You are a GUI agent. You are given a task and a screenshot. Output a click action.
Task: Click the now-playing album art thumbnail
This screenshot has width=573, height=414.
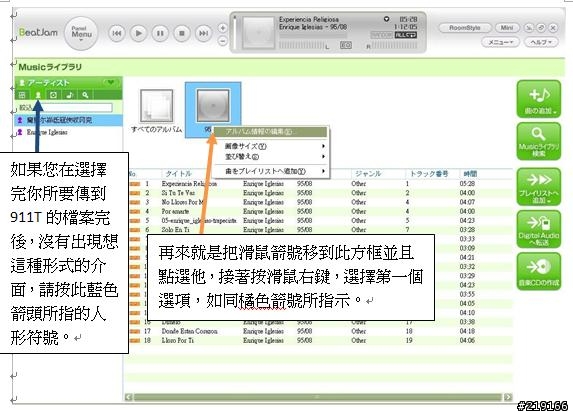click(x=259, y=33)
